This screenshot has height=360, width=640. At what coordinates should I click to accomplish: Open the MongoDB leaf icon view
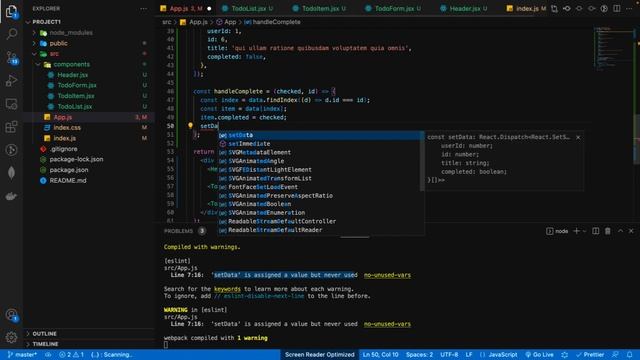[x=11, y=173]
